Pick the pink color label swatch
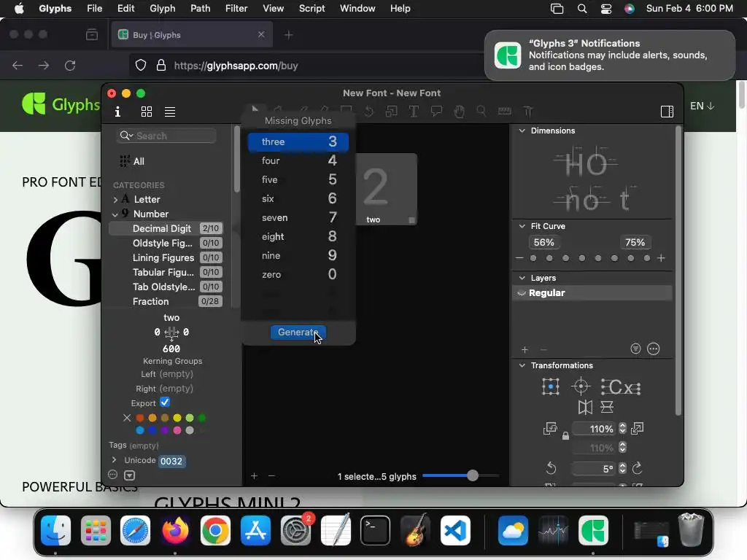Screen dimensions: 747x560 tap(177, 430)
